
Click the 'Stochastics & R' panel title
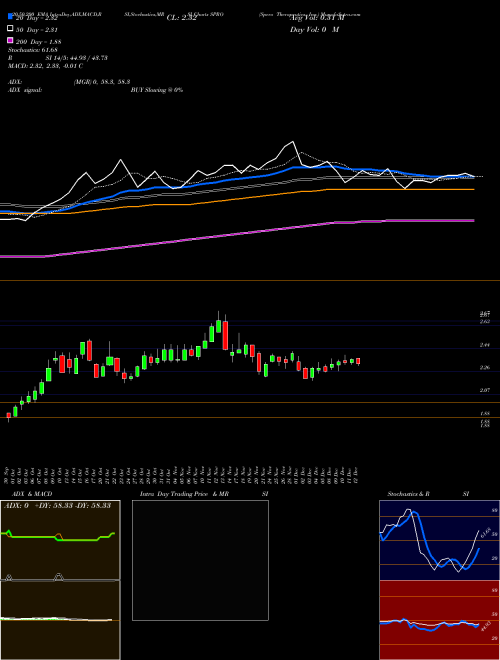coord(409,494)
